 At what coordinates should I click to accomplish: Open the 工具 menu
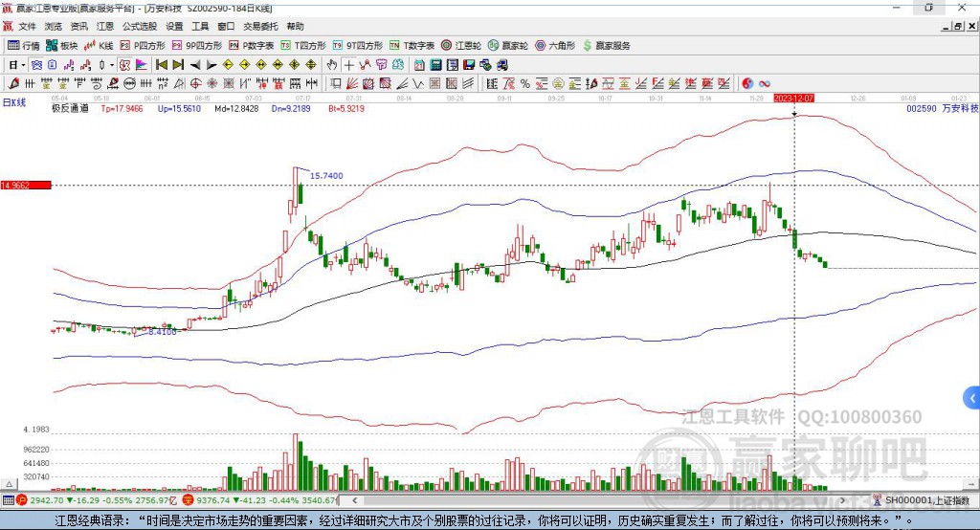coord(200,26)
